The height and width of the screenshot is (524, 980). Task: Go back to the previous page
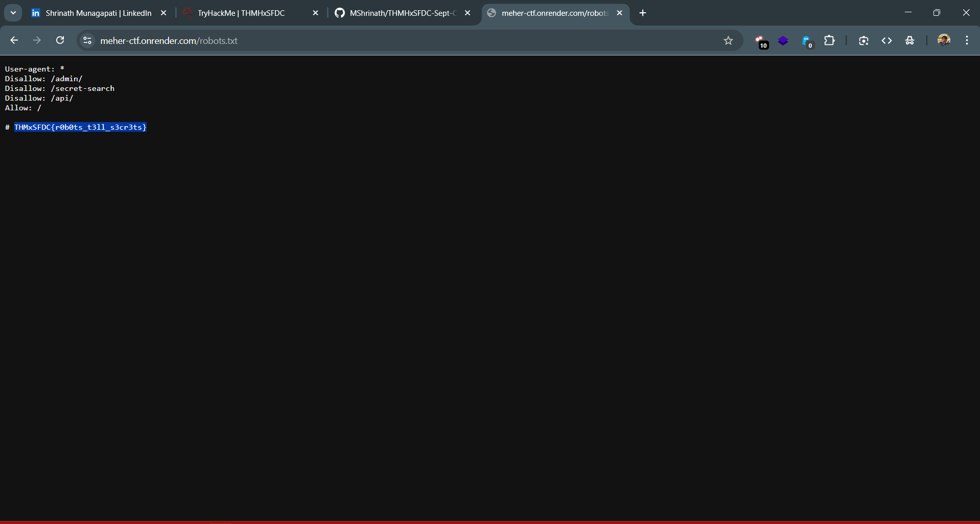coord(14,40)
